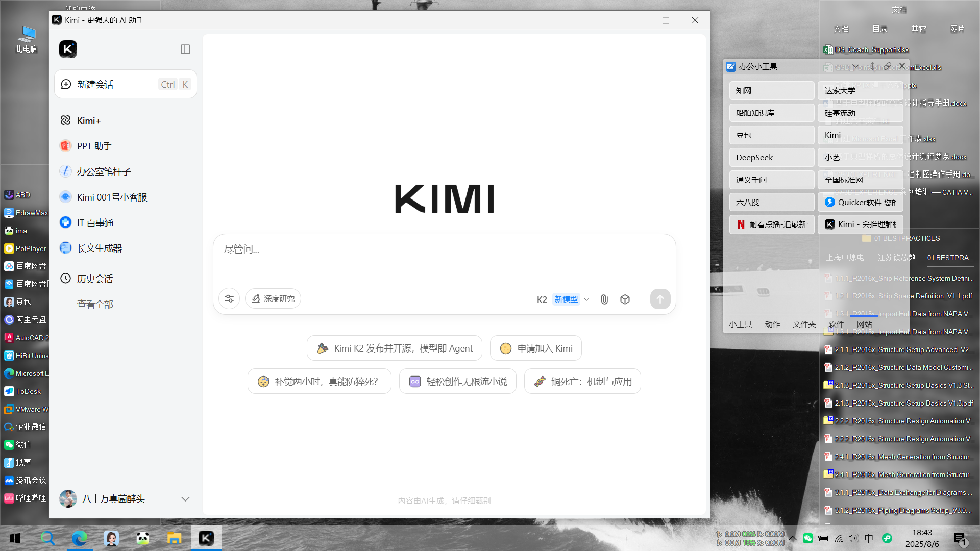980x551 pixels.
Task: Open Kimi - 会推理解析 entry in 办公小工具
Action: 861,224
